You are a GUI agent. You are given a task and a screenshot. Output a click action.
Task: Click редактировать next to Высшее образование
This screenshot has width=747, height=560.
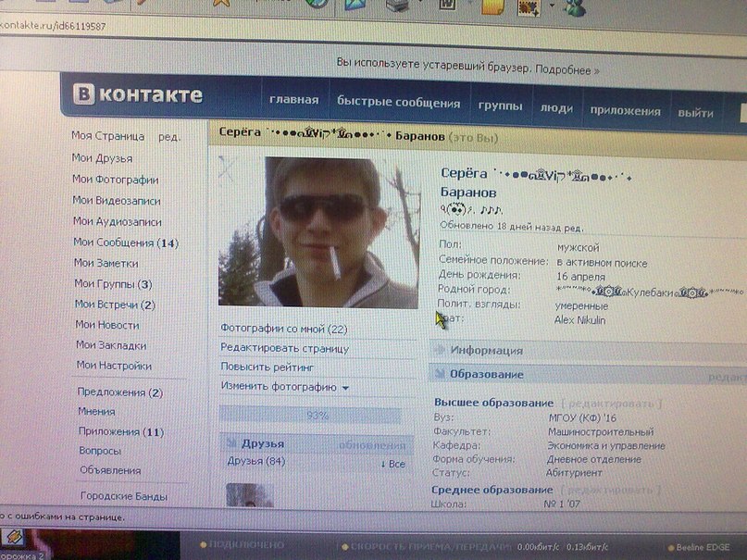pos(612,404)
